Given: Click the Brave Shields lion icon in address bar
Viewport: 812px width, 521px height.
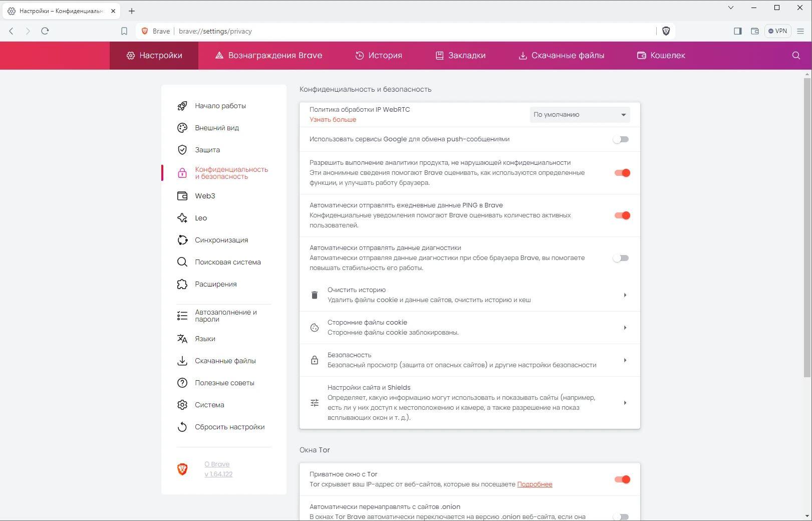Looking at the screenshot, I should [666, 31].
